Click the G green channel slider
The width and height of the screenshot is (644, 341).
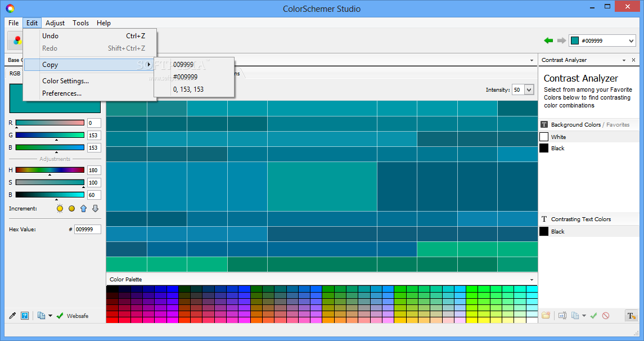pyautogui.click(x=49, y=135)
